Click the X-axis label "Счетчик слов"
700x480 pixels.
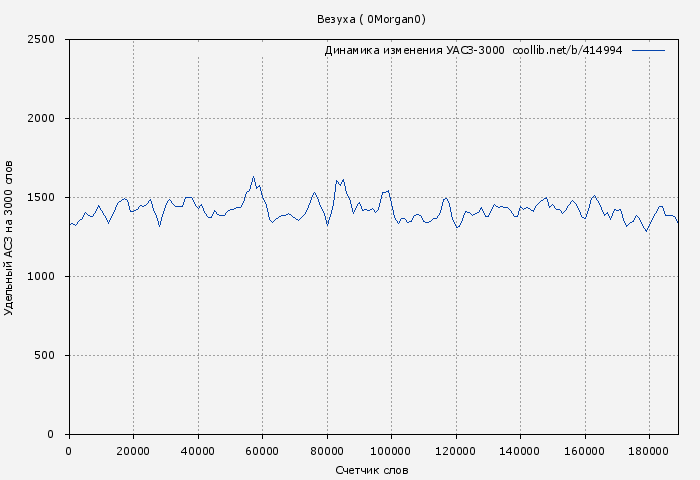(372, 470)
